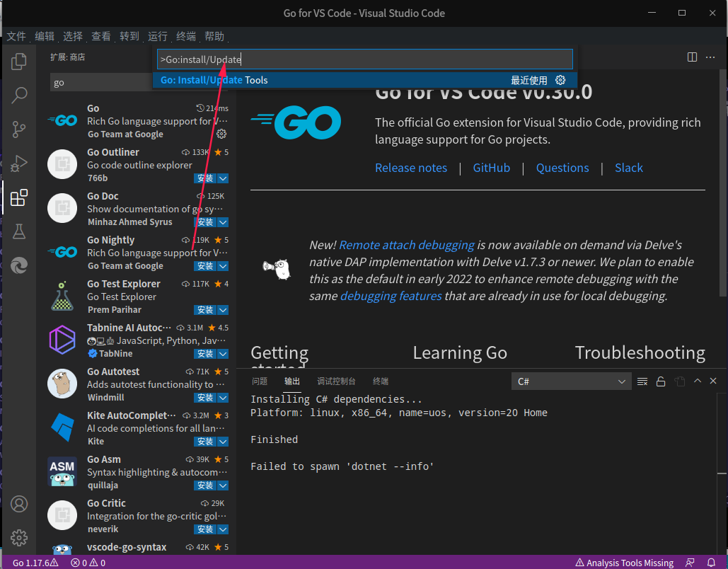
Task: Open the 运行 menu
Action: pyautogui.click(x=158, y=36)
